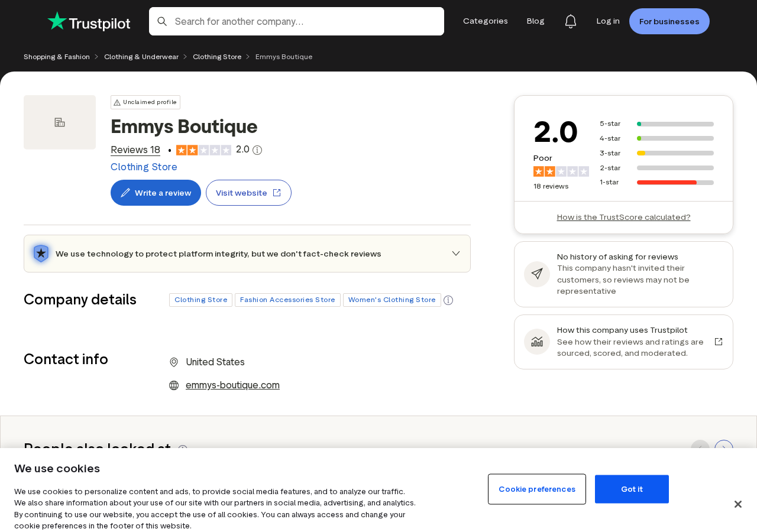This screenshot has width=757, height=532.
Task: Open Shopping & Fashion breadcrumb
Action: [57, 57]
